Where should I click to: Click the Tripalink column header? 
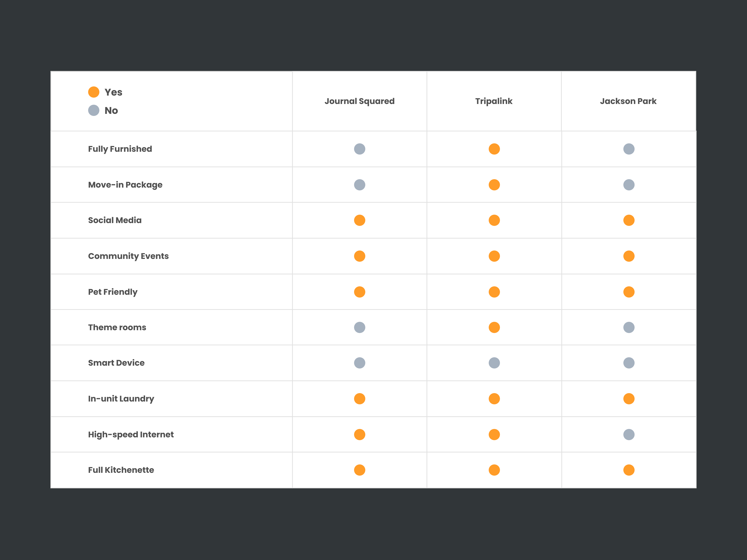click(x=494, y=101)
